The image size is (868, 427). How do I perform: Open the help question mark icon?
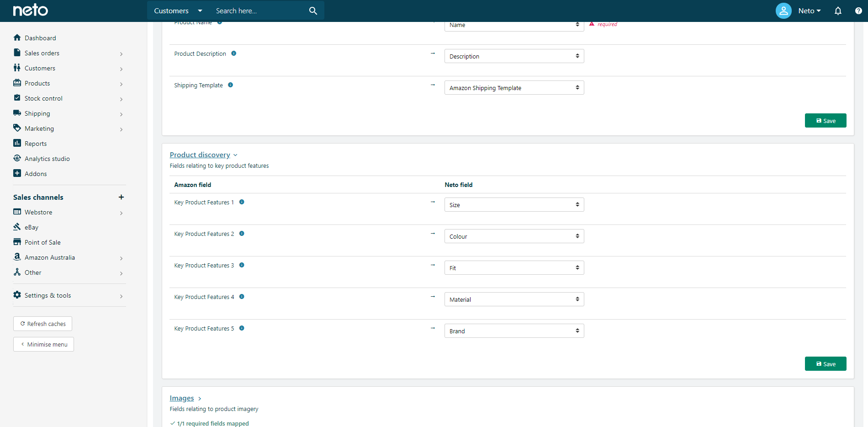click(858, 11)
